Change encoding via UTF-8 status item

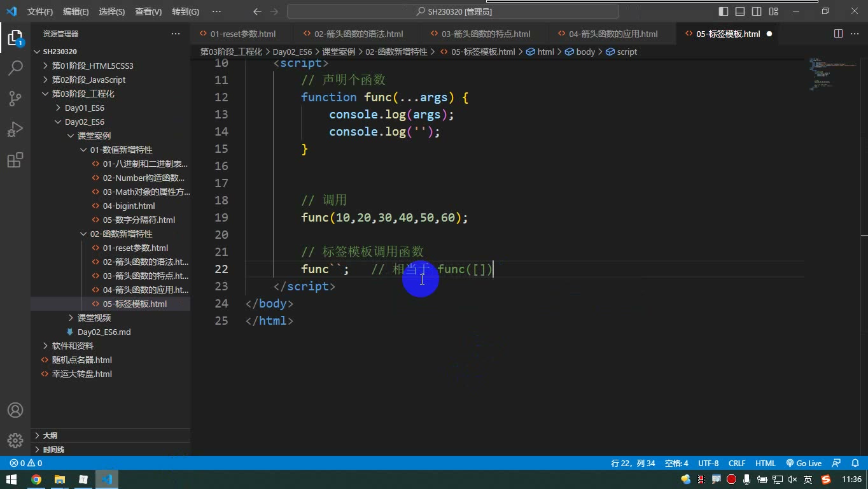(708, 464)
